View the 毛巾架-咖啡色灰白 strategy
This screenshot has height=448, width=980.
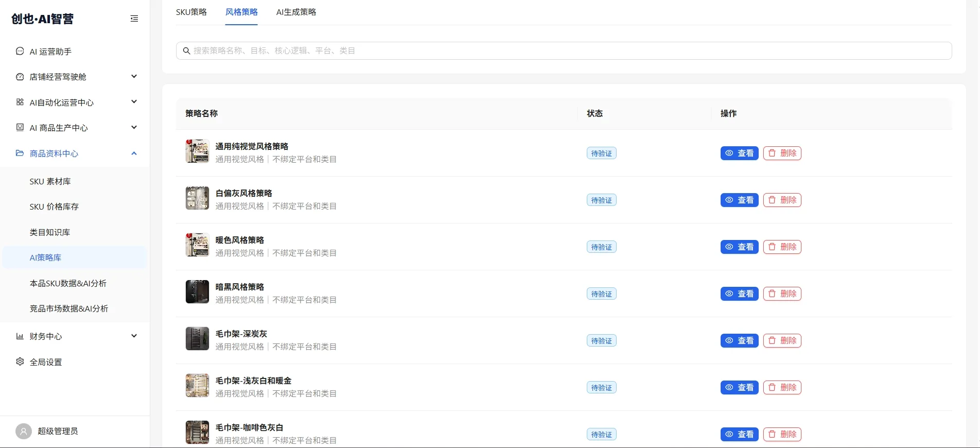pos(739,434)
